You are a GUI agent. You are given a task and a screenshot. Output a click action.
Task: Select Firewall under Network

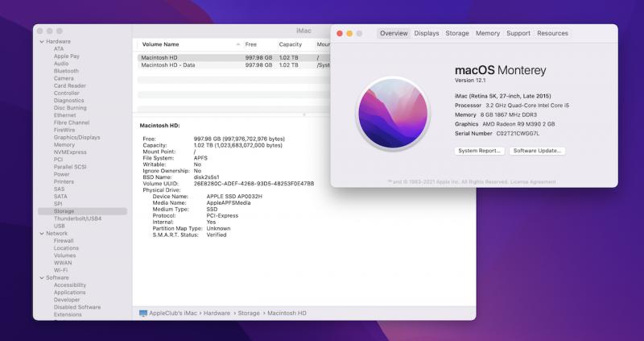coord(64,240)
